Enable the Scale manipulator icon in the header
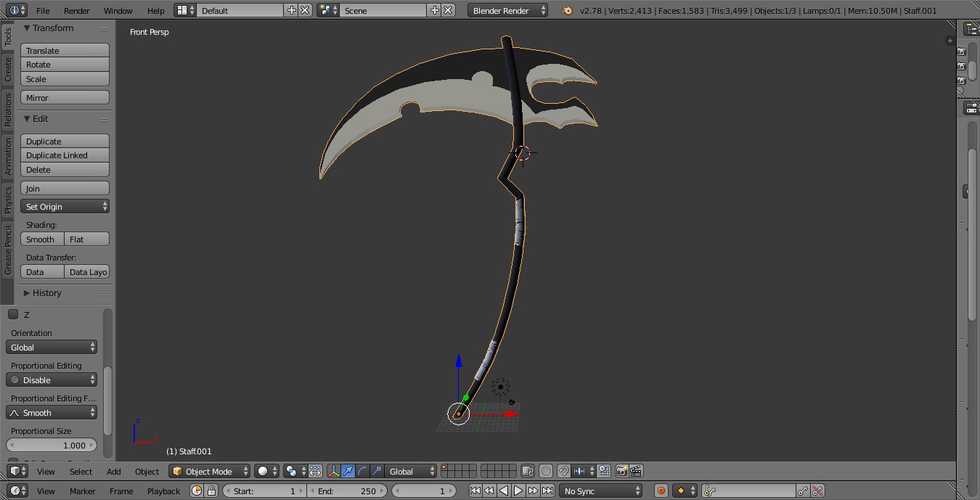The width and height of the screenshot is (980, 500). coord(379,470)
